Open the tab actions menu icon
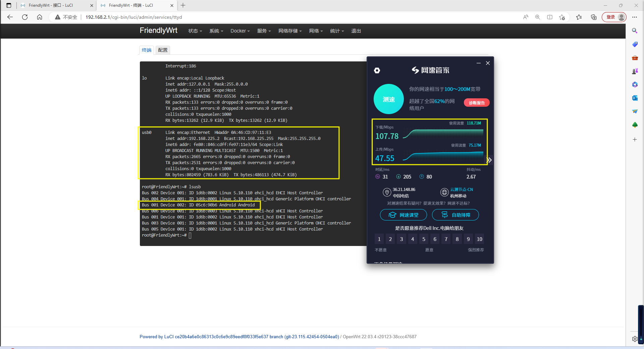Screen dimensions: 644x349 [x=9, y=5]
